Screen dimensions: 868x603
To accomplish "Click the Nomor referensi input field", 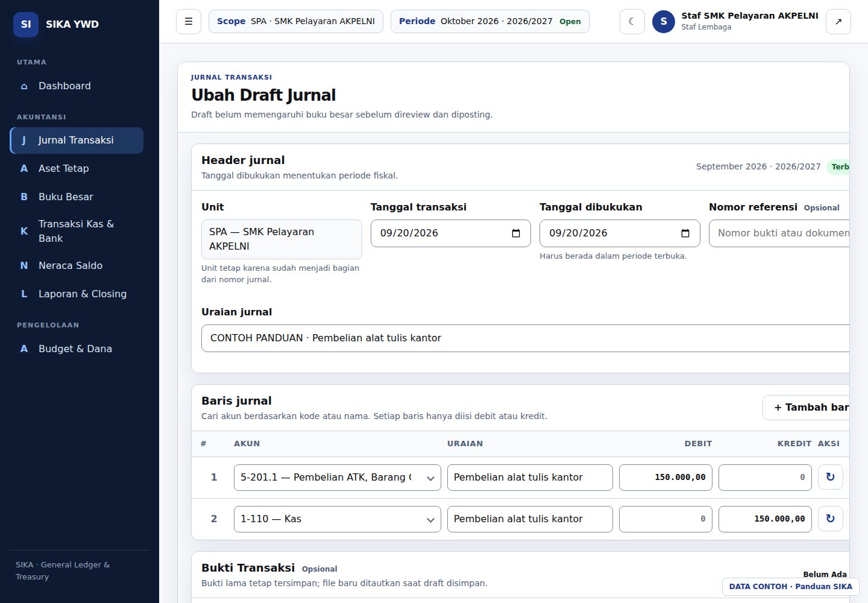I will (x=779, y=233).
